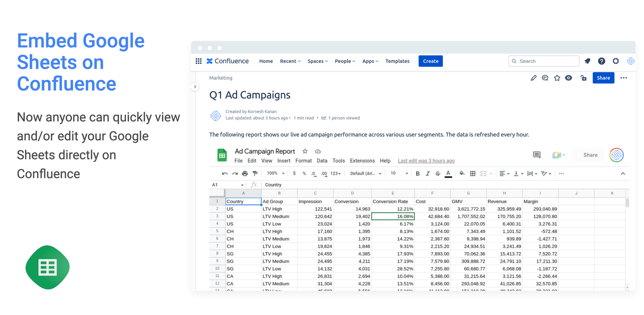Open text wrapping dropdown
644x315 pixels.
tap(532, 174)
